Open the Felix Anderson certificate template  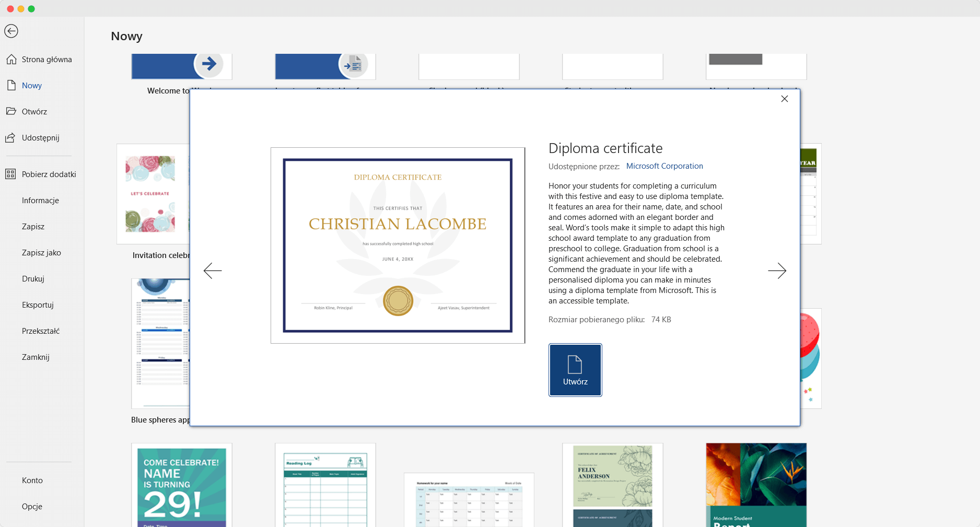click(612, 485)
